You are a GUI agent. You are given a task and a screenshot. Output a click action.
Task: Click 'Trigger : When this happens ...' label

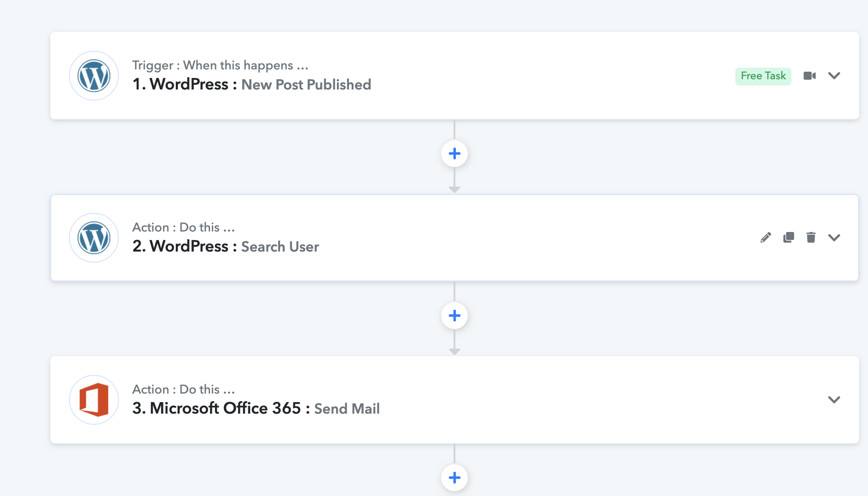(220, 65)
